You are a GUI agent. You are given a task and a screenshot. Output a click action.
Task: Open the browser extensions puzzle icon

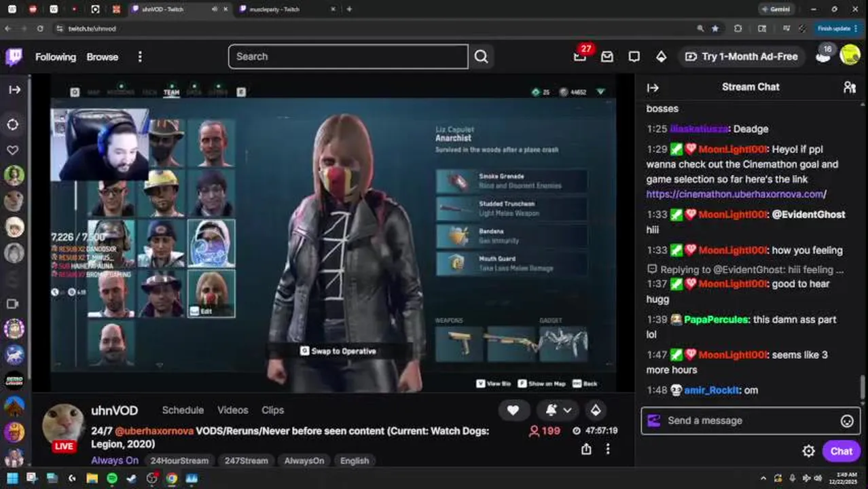[738, 29]
